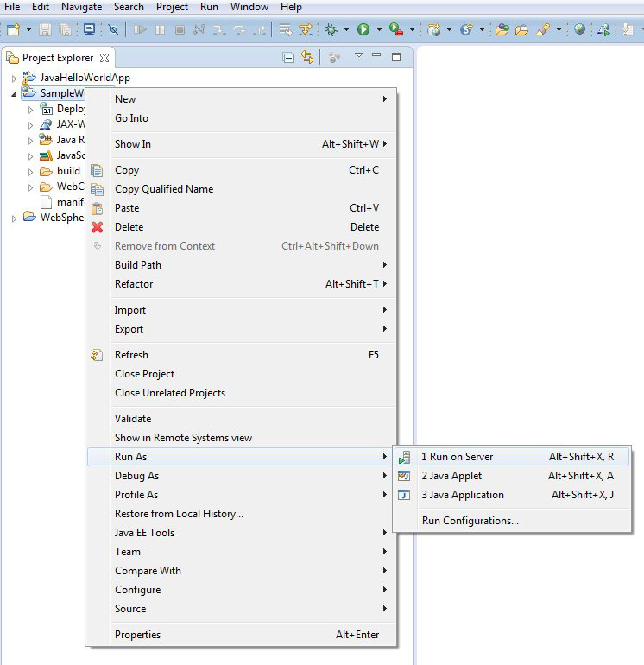This screenshot has width=644, height=665.
Task: Click the Search flashlight icon
Action: [x=543, y=29]
